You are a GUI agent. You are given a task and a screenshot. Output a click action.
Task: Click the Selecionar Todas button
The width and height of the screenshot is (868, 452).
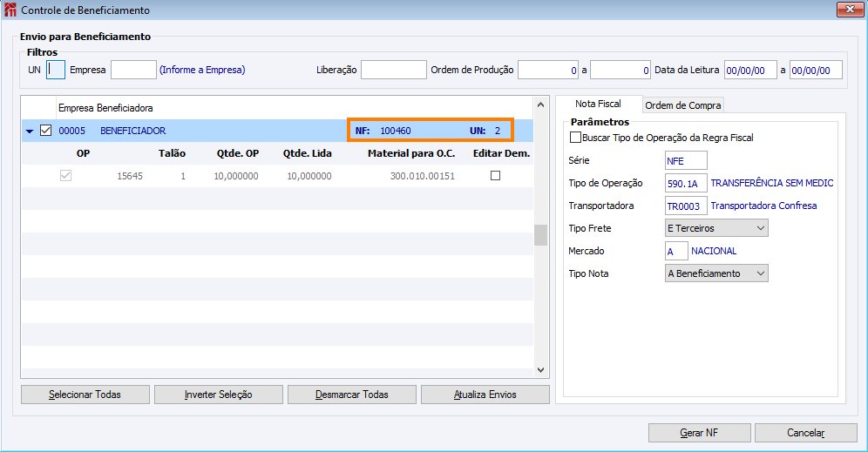(85, 395)
